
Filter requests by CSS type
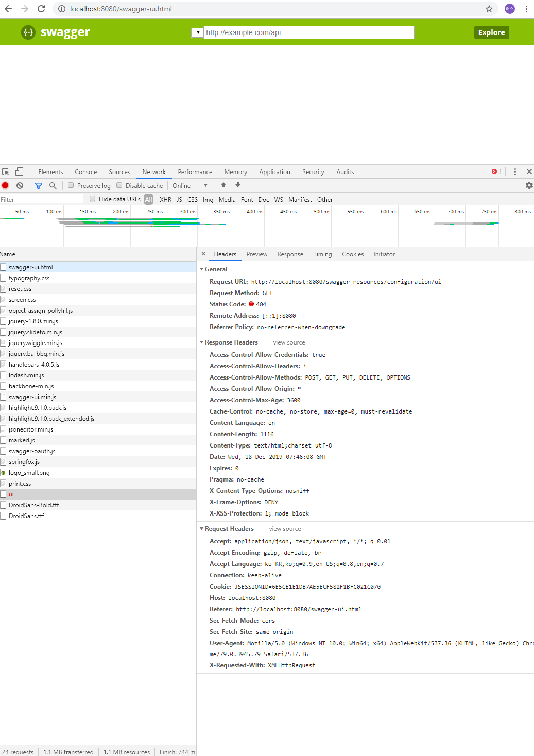[193, 200]
